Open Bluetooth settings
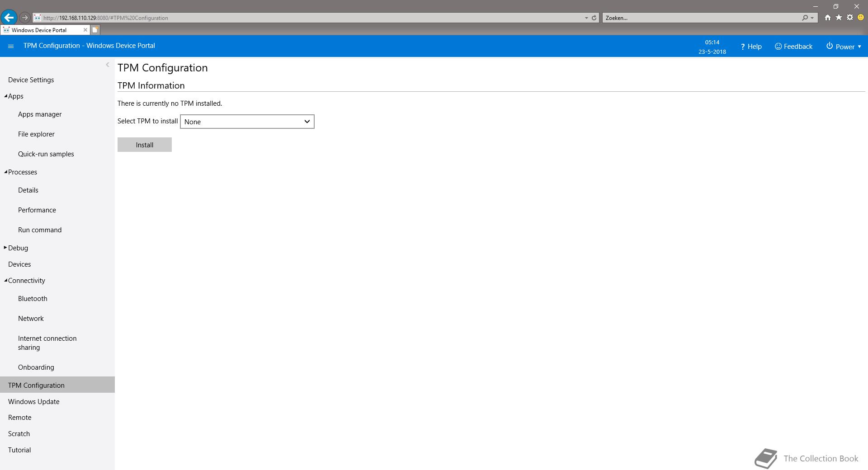 pos(33,299)
